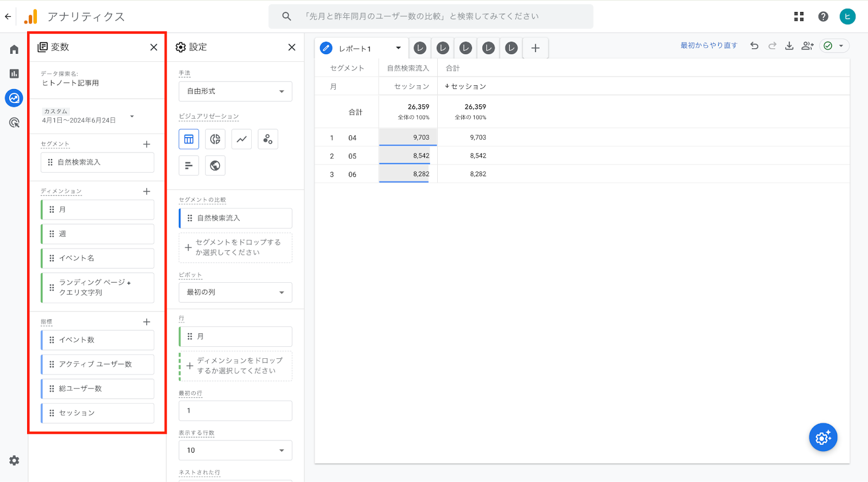Select the セッション metric chip

pos(98,413)
